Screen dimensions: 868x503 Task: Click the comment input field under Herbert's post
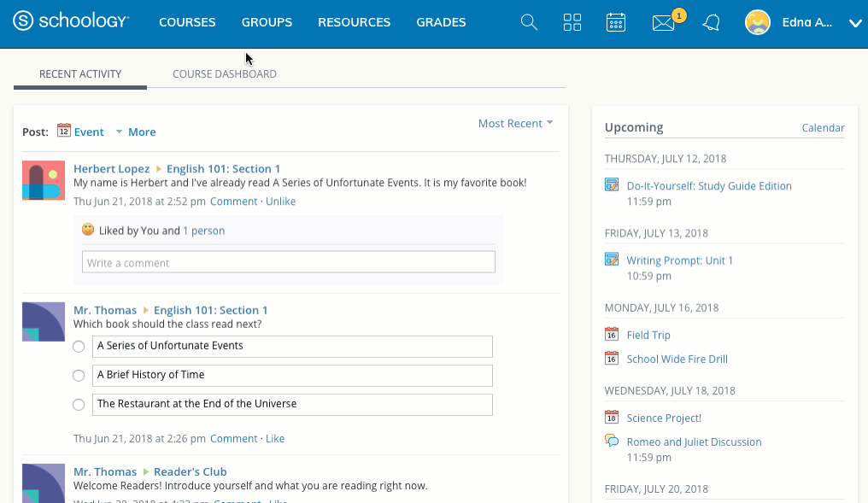coord(289,261)
